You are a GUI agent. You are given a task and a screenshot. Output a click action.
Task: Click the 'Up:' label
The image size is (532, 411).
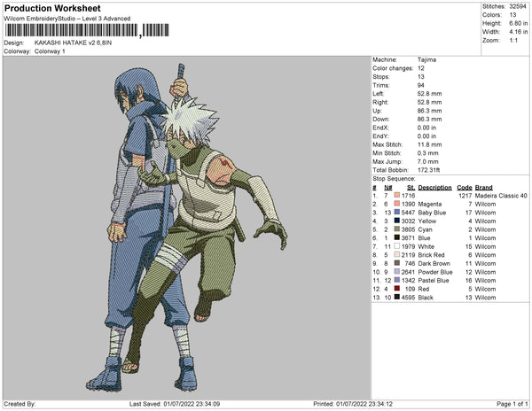377,111
